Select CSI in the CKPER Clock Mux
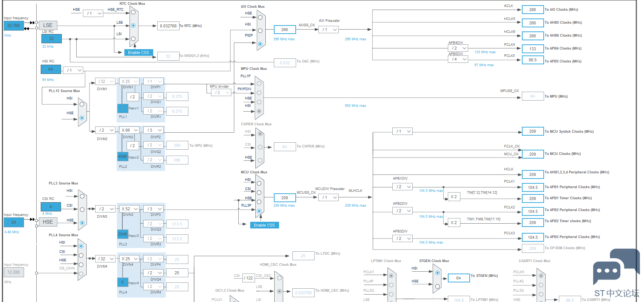644x302 pixels. [260, 147]
